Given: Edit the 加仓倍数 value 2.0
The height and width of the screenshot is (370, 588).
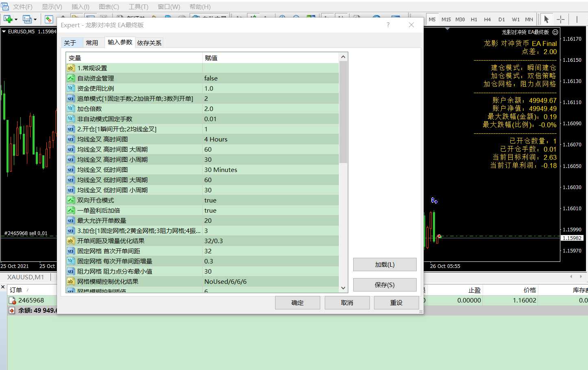Looking at the screenshot, I should [271, 109].
